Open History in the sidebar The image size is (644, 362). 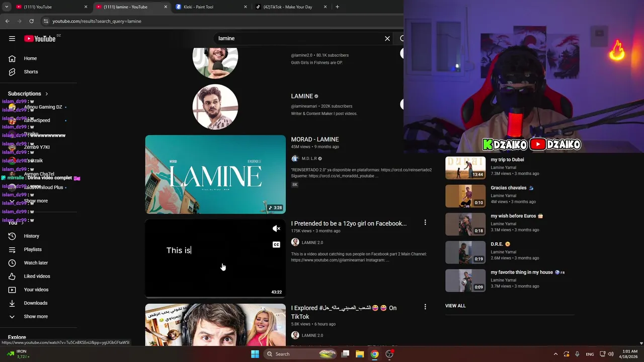31,236
